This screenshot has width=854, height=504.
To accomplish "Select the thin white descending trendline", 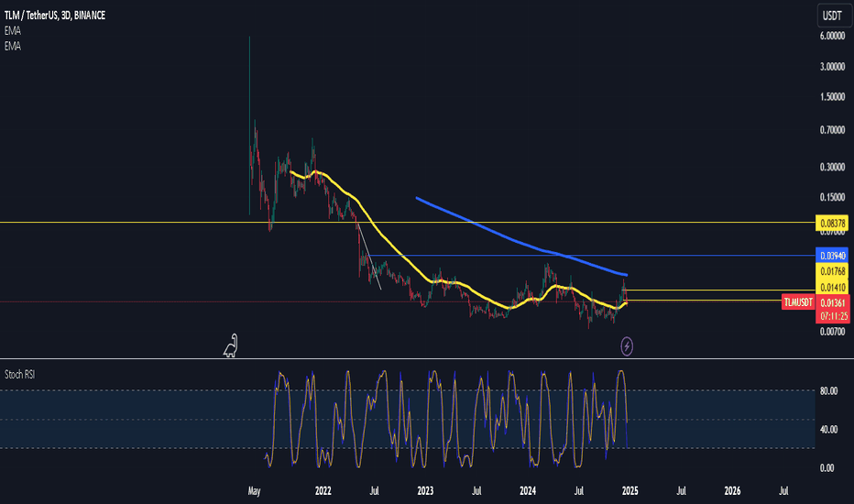I will (368, 255).
